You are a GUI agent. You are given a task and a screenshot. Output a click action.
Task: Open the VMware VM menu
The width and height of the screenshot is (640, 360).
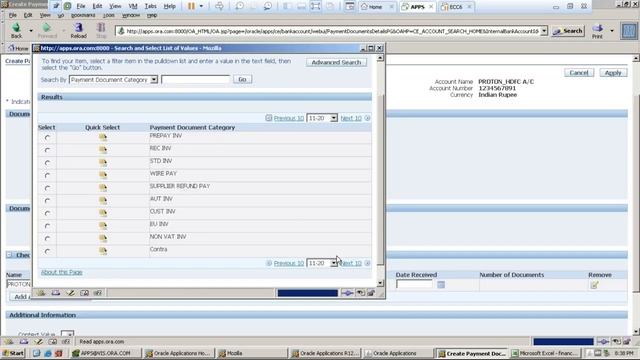coord(133,6)
